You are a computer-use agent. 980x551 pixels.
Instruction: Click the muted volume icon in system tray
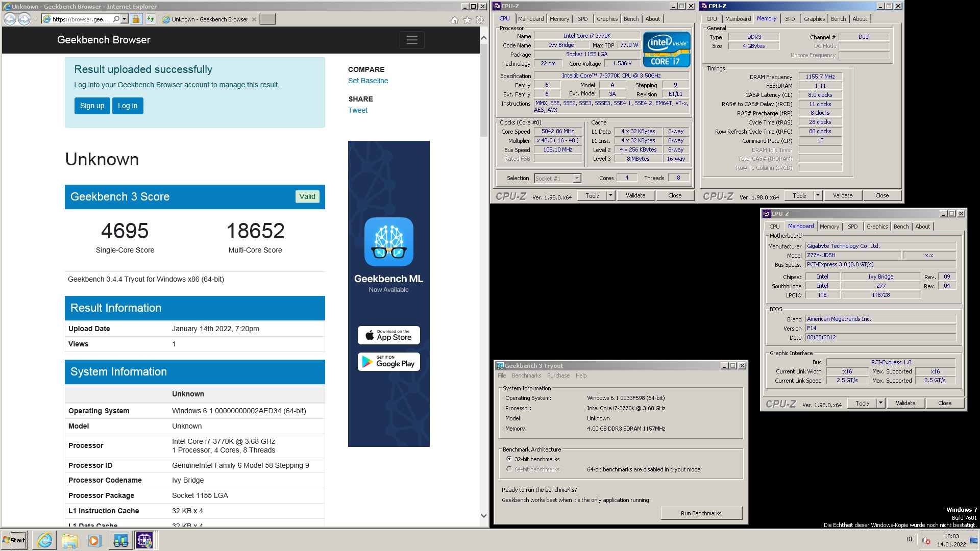tap(926, 541)
